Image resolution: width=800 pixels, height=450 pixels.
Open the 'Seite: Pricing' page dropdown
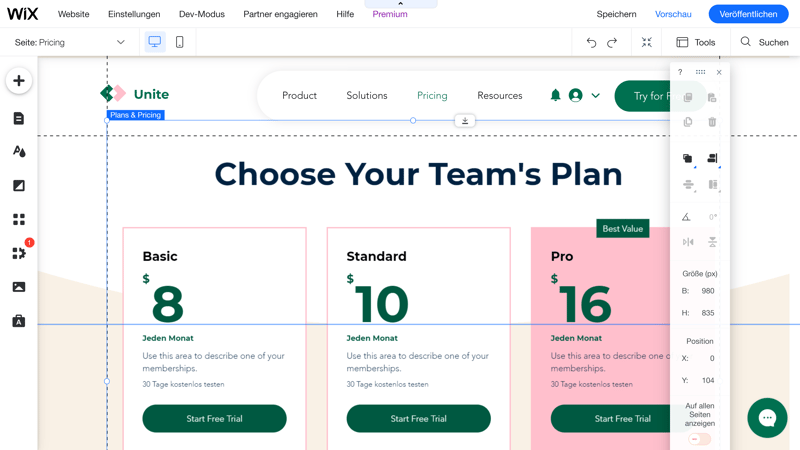click(x=69, y=42)
